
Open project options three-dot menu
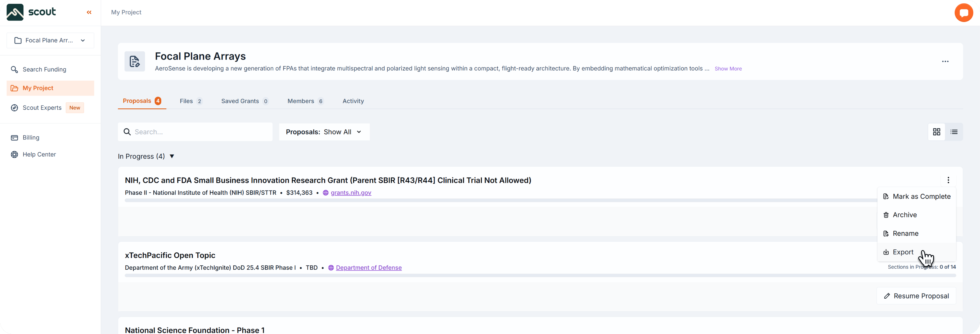tap(945, 62)
